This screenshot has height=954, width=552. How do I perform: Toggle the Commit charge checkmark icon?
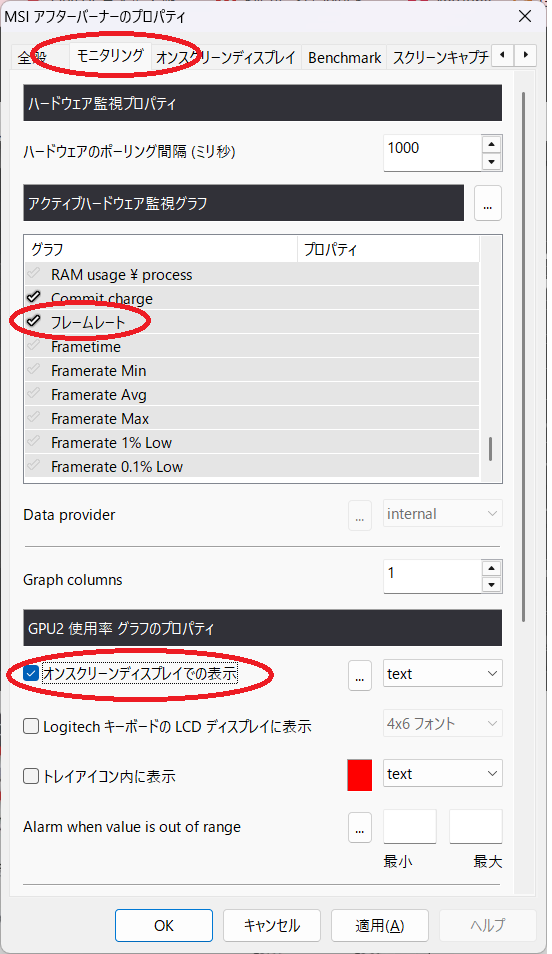[34, 296]
